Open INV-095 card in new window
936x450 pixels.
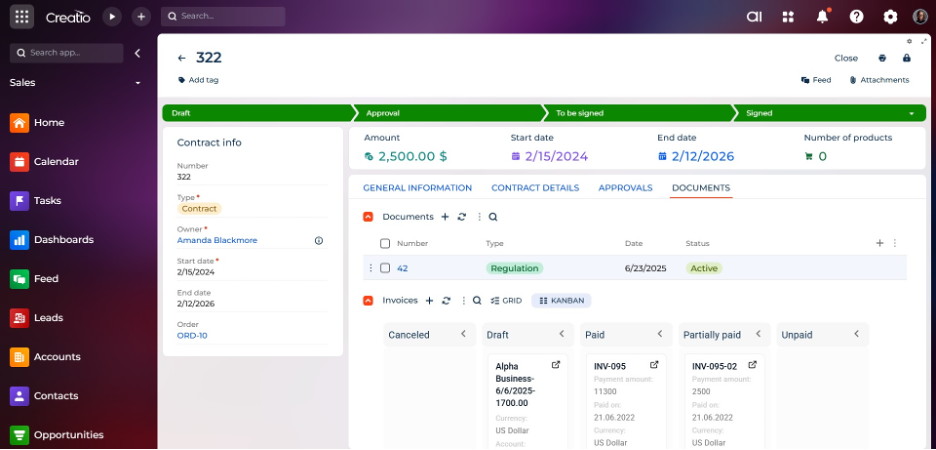tap(654, 366)
